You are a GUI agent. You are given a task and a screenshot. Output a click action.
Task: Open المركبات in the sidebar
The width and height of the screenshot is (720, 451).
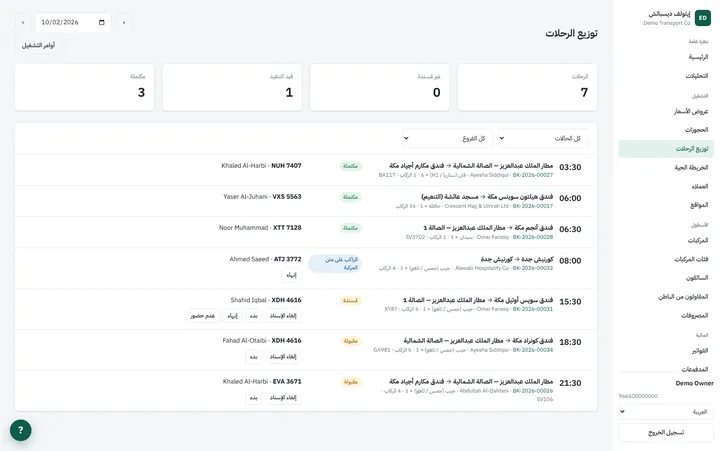[666, 241]
